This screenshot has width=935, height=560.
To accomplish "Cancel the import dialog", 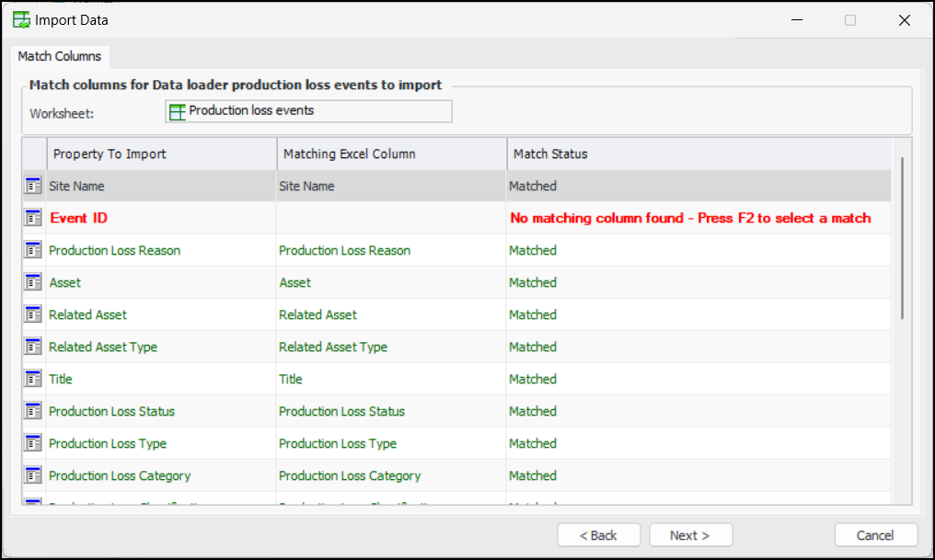I will [x=875, y=535].
